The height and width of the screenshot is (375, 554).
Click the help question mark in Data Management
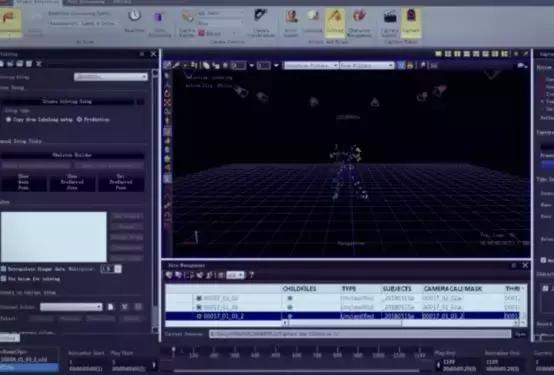click(251, 275)
